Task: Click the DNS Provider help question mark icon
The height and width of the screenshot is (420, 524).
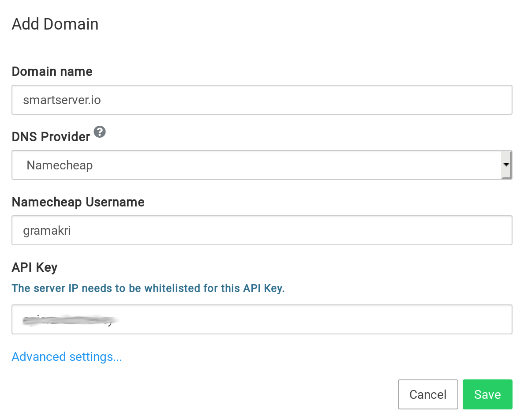Action: click(100, 132)
